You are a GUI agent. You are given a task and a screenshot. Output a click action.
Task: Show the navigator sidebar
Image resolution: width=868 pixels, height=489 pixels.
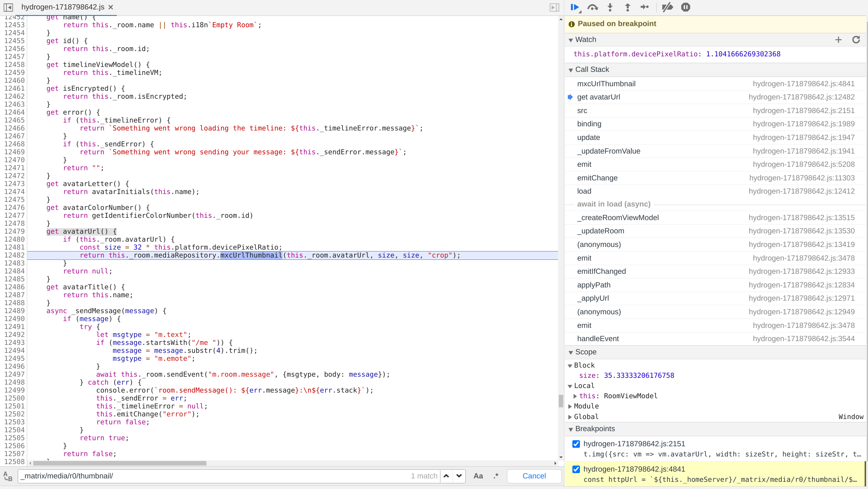(x=8, y=7)
